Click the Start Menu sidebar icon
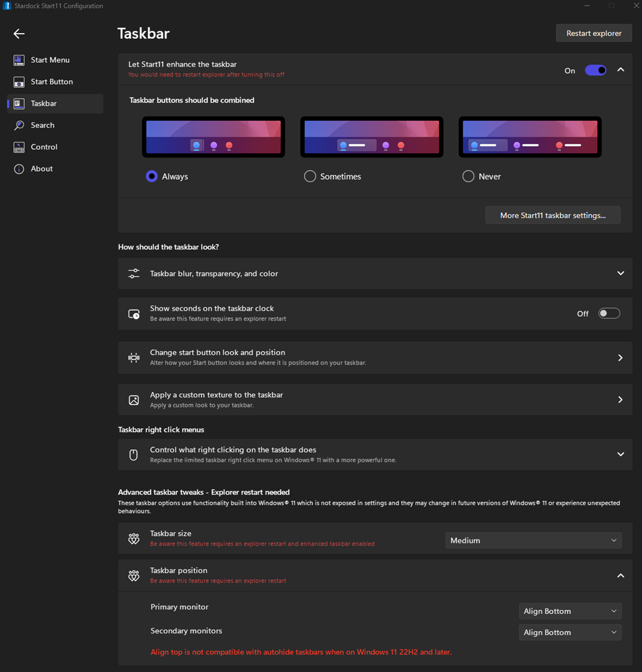 (19, 60)
